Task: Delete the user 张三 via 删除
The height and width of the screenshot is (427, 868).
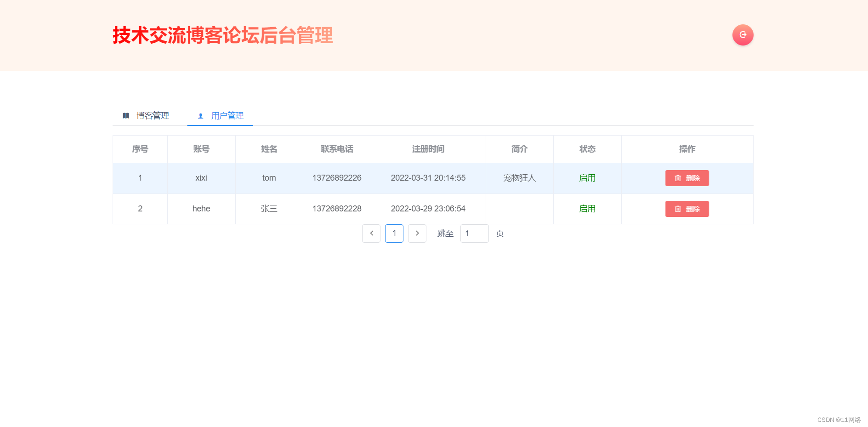Action: [687, 209]
